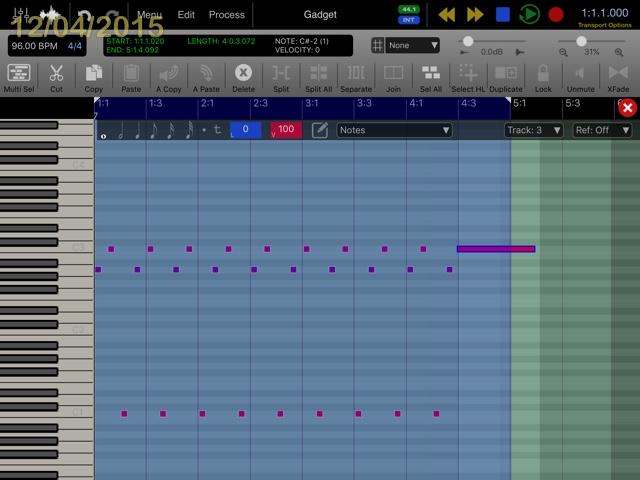Fast forward the transport
Screen dimensions: 640x480
tap(475, 15)
